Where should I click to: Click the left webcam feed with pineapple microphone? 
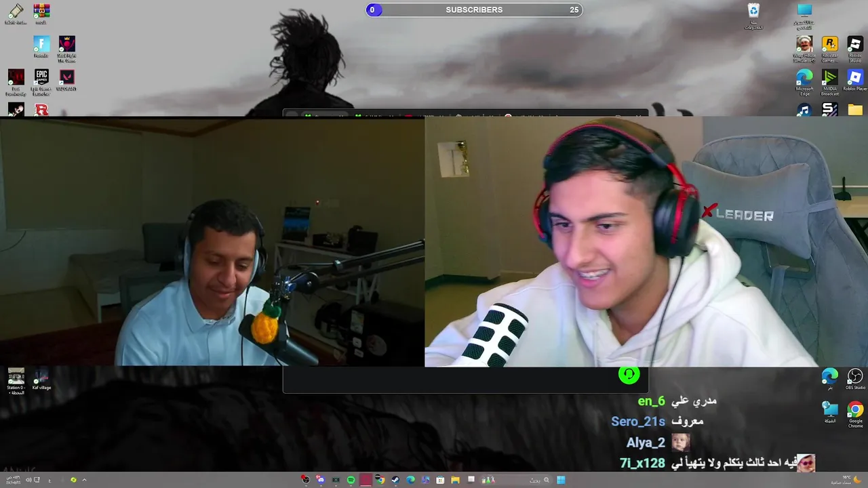pos(212,241)
